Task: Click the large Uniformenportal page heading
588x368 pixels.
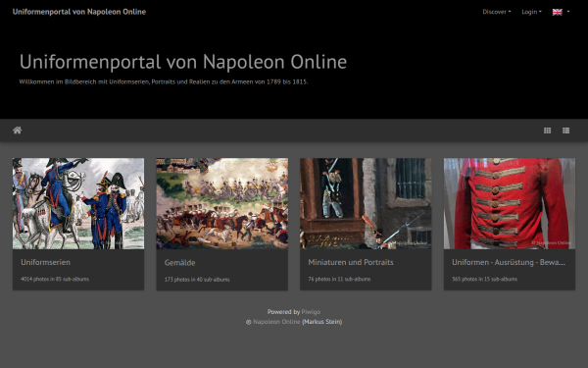Action: coord(183,62)
